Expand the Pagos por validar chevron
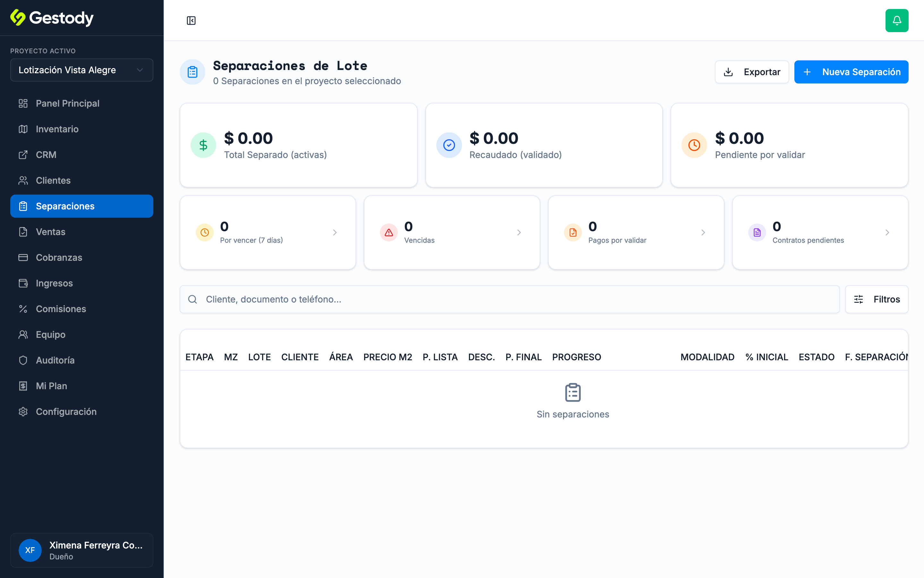924x578 pixels. click(703, 232)
